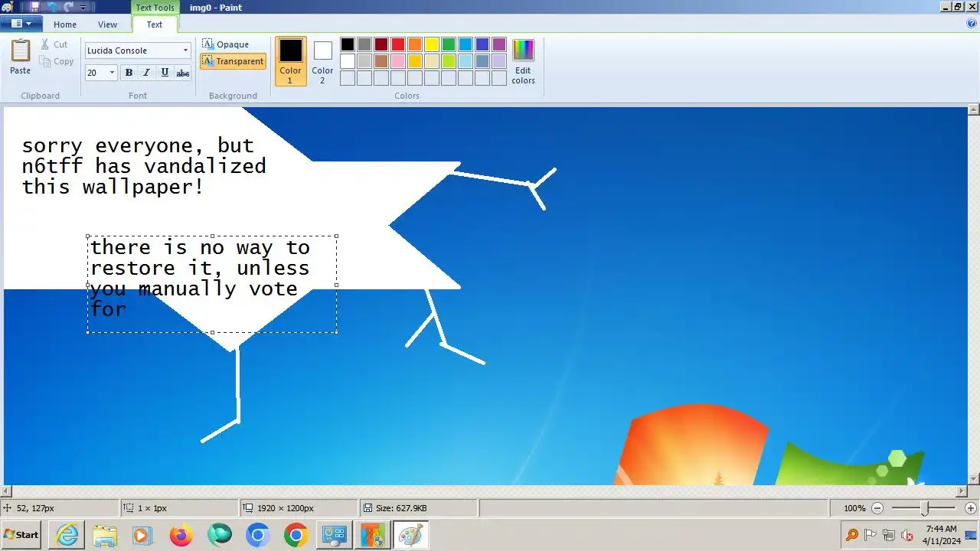
Task: Pick the purple color swatch
Action: [499, 44]
